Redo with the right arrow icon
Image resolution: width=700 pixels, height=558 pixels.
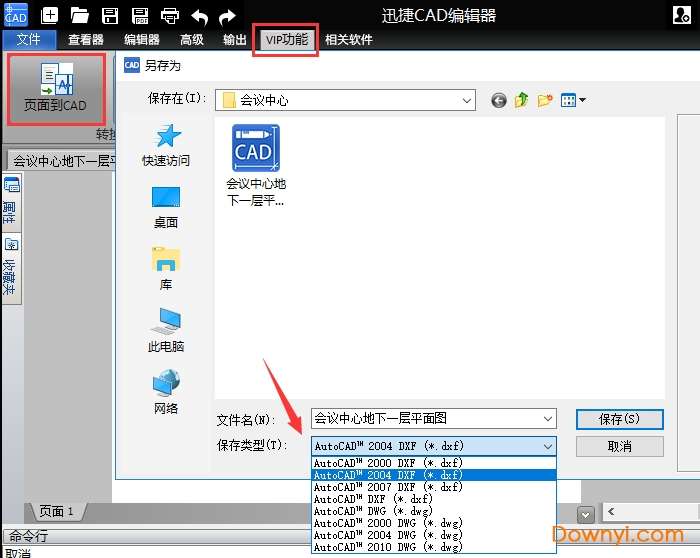228,17
